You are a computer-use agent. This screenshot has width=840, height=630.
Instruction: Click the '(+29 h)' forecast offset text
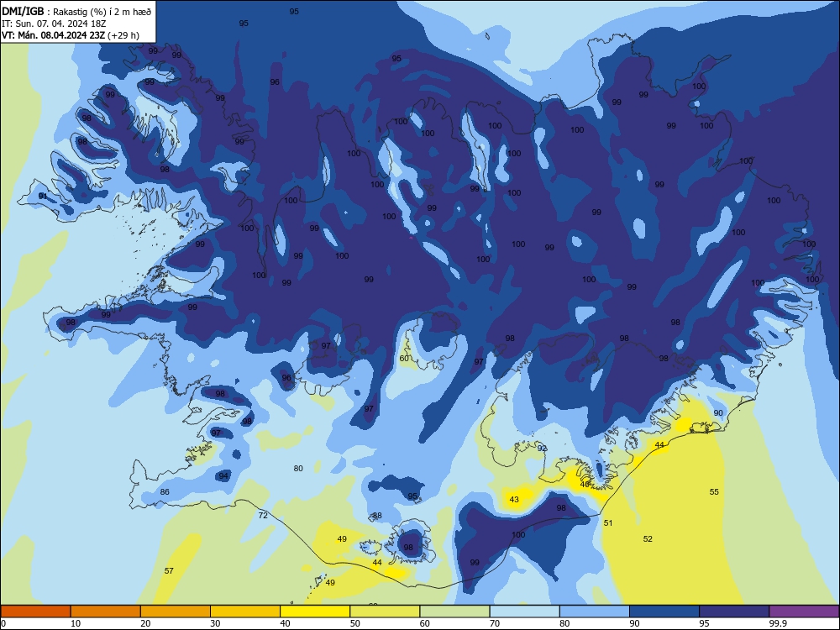pos(123,35)
